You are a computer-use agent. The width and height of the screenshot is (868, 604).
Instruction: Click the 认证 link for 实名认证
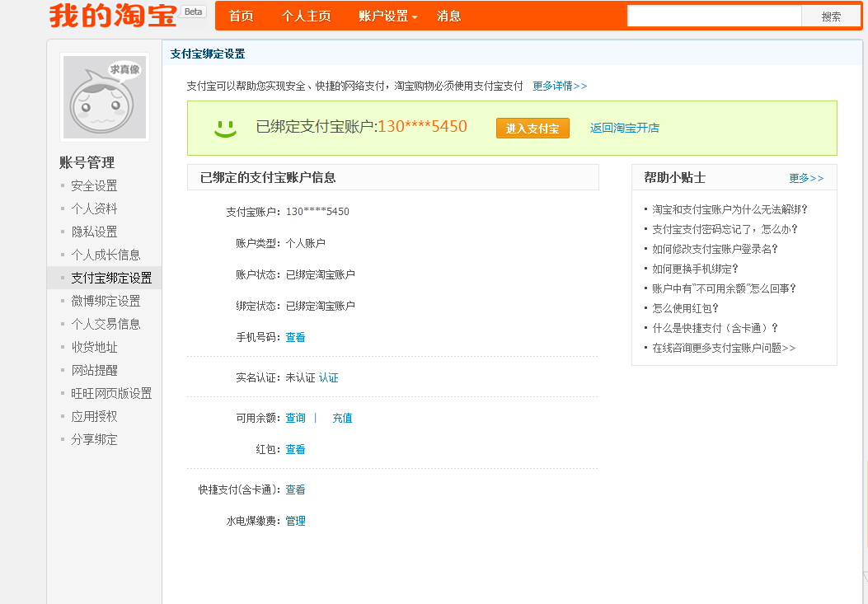pyautogui.click(x=328, y=377)
